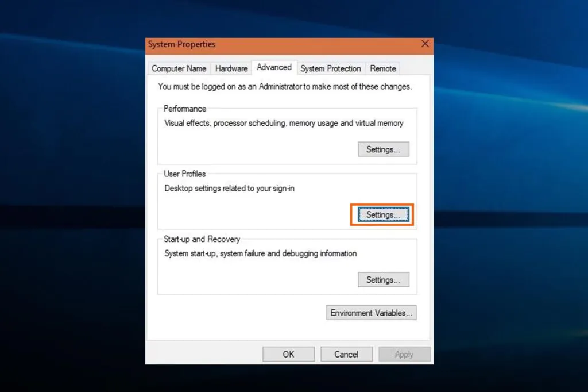
Task: Click the User Profiles group label
Action: [x=184, y=174]
